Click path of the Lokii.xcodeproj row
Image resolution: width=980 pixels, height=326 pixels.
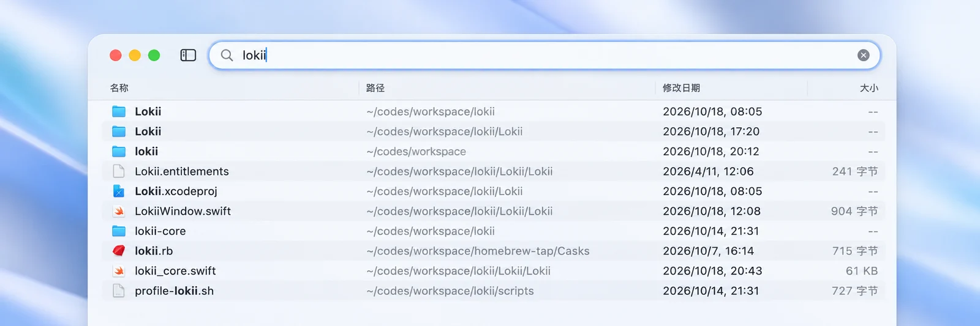click(445, 191)
